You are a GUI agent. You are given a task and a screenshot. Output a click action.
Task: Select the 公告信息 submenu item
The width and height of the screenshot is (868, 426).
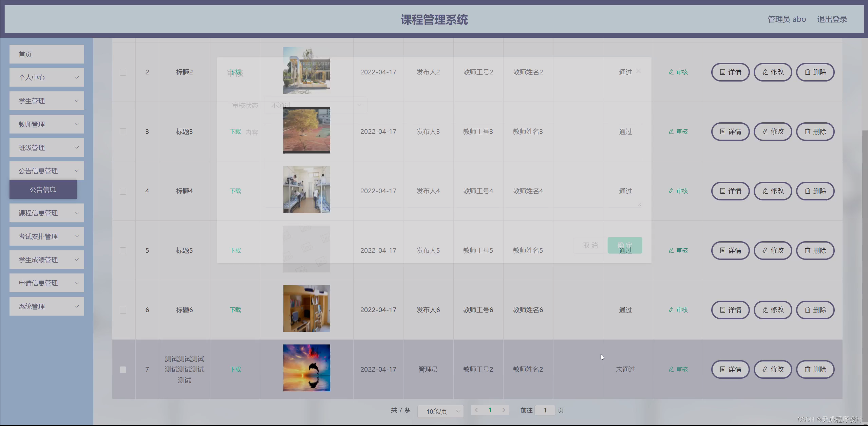43,190
